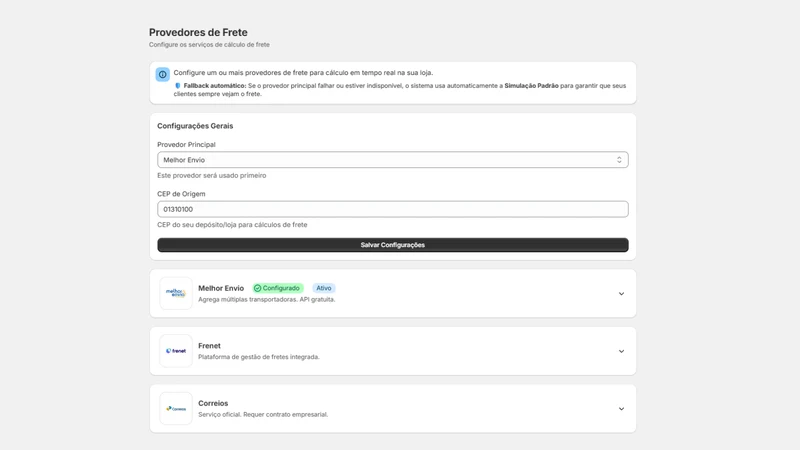The width and height of the screenshot is (800, 450).
Task: Click the Correios logo thumbnail
Action: click(x=176, y=409)
